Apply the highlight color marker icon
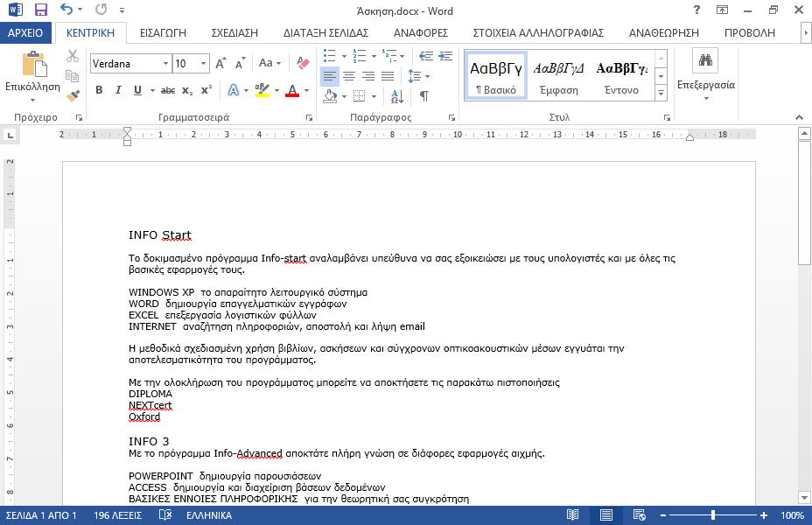Image resolution: width=812 pixels, height=525 pixels. click(x=262, y=90)
